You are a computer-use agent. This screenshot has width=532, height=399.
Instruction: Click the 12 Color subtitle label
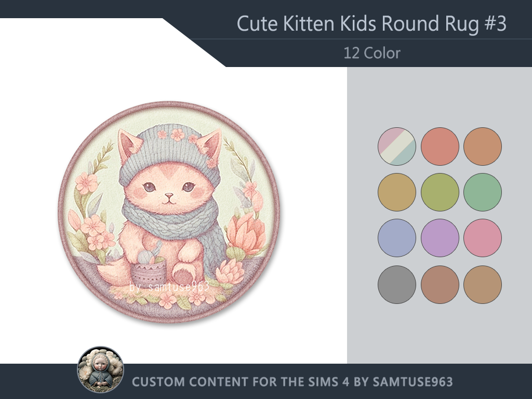[372, 54]
